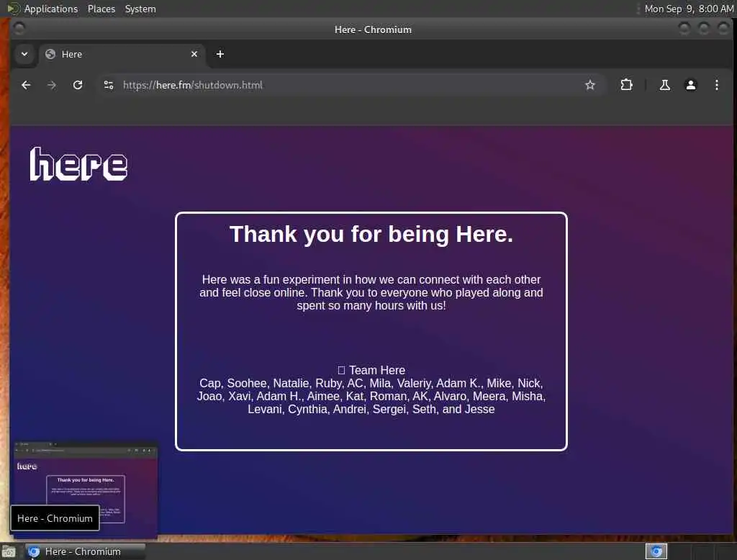737x560 pixels.
Task: Click the here logo
Action: [78, 164]
